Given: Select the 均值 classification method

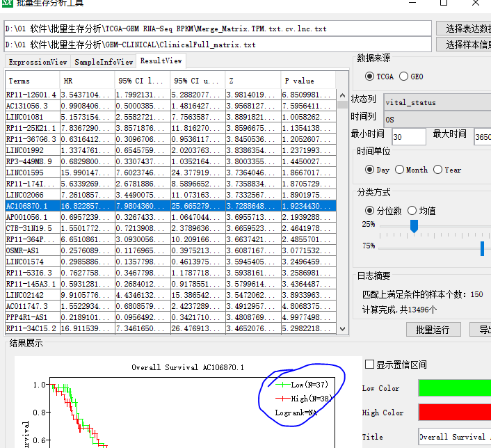Looking at the screenshot, I should 412,210.
